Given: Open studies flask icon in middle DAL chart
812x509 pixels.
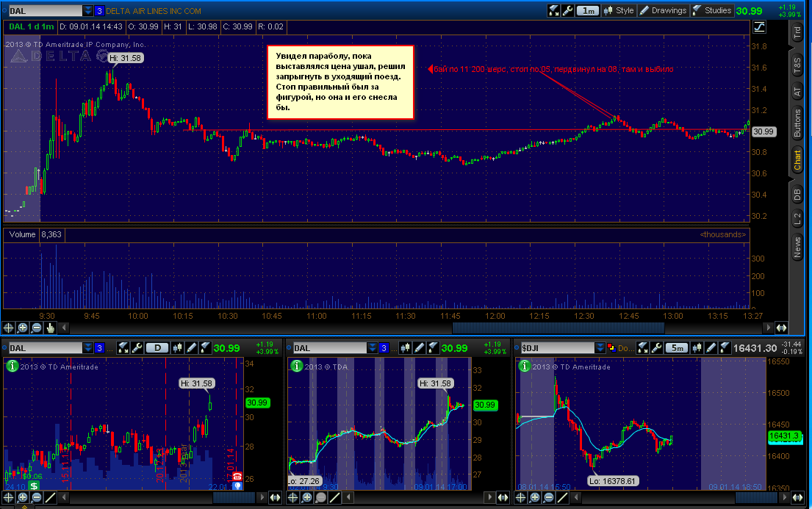Looking at the screenshot, I should point(433,348).
